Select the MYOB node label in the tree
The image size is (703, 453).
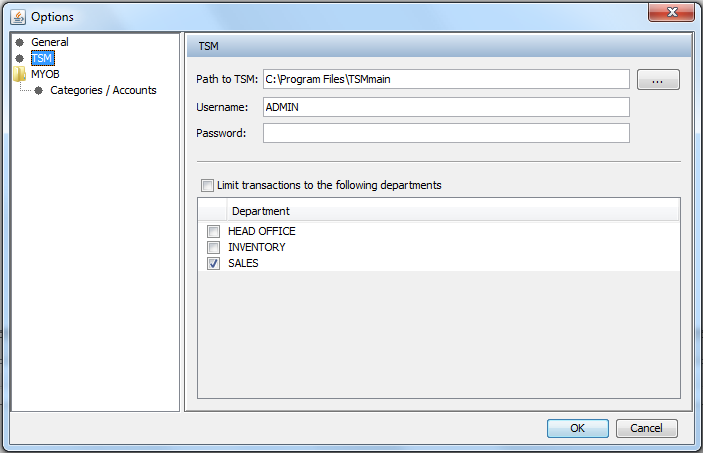point(45,74)
